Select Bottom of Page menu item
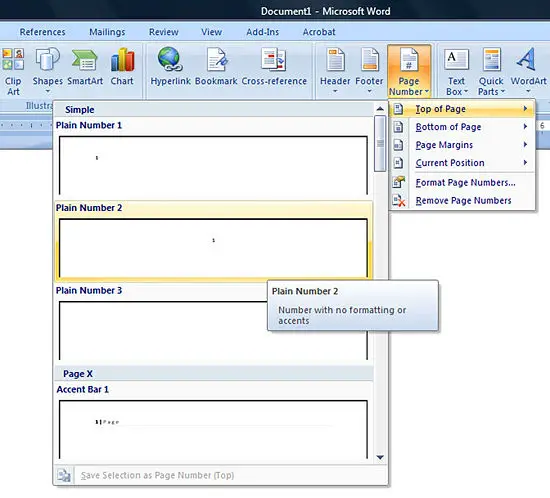Screen dimensions: 550x498 pos(462,127)
